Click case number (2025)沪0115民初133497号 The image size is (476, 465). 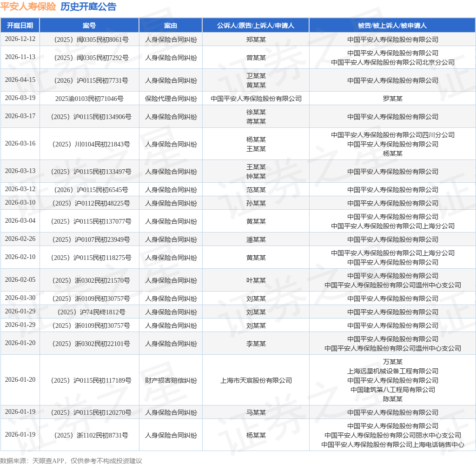tap(92, 172)
